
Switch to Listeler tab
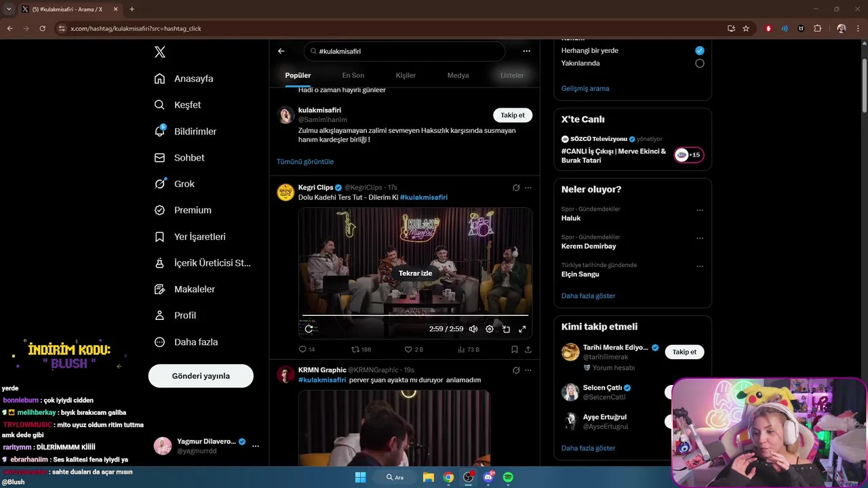(x=512, y=75)
